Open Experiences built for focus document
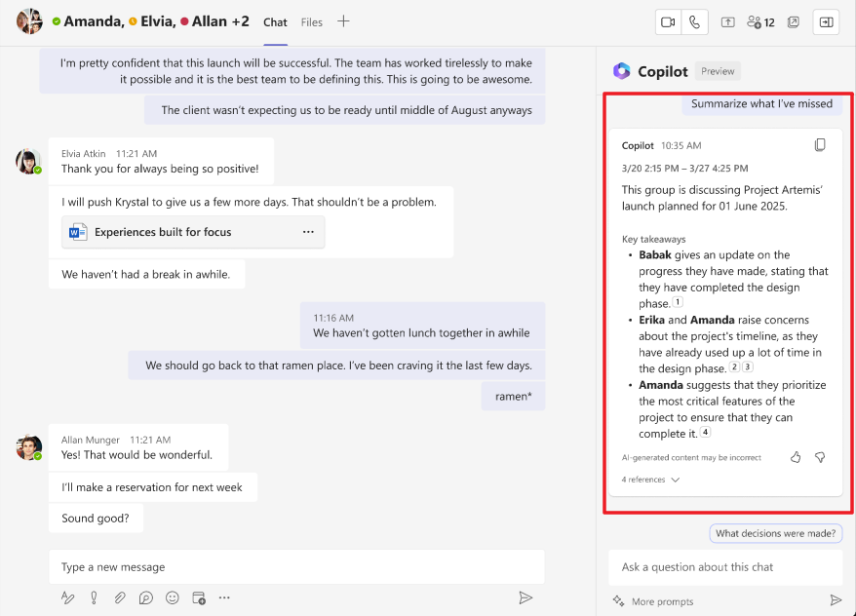 (x=193, y=232)
